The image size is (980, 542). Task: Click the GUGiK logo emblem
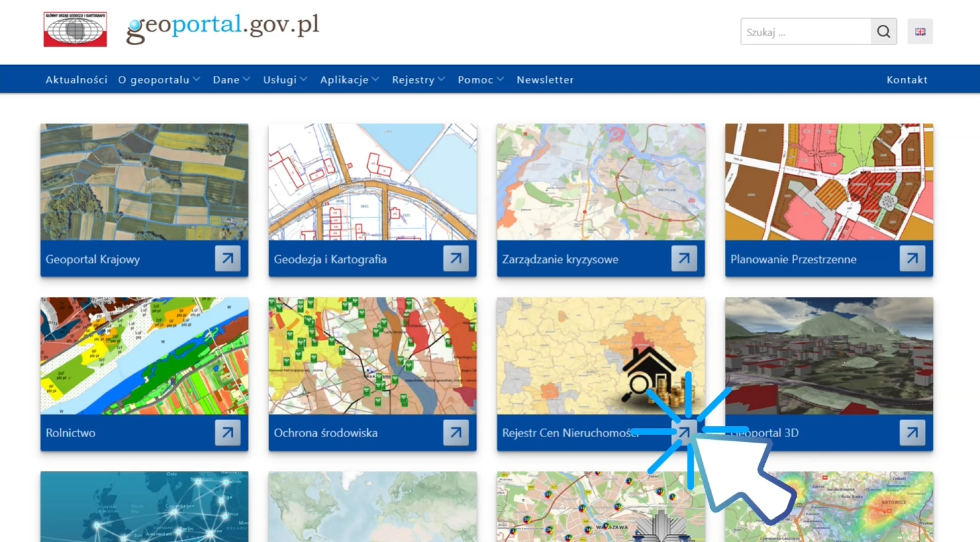(x=74, y=28)
